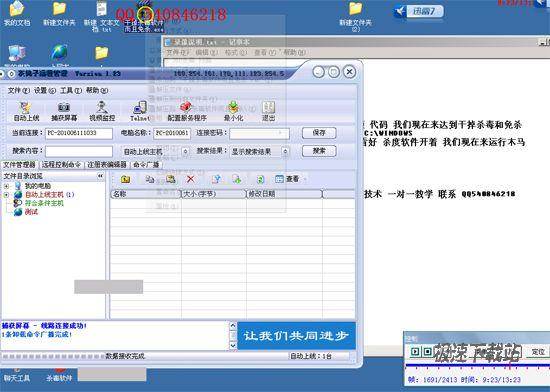Launch 视频监控 video monitor

click(x=102, y=111)
